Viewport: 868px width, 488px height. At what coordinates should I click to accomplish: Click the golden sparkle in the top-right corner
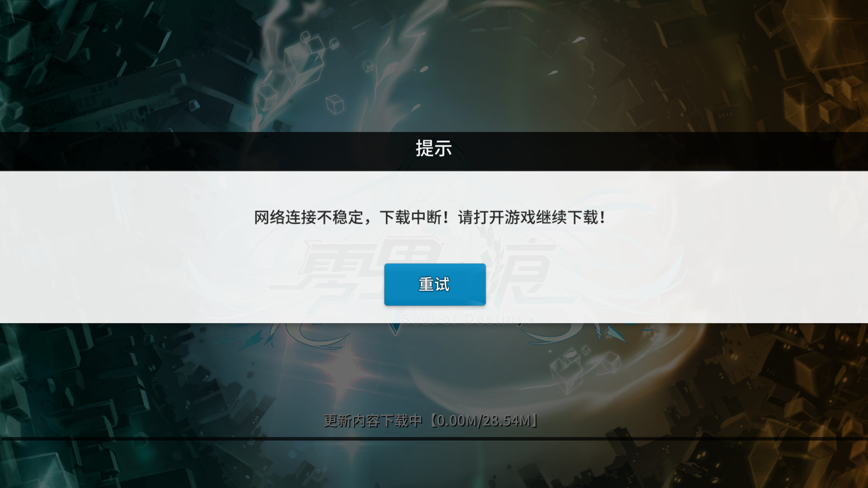click(830, 19)
